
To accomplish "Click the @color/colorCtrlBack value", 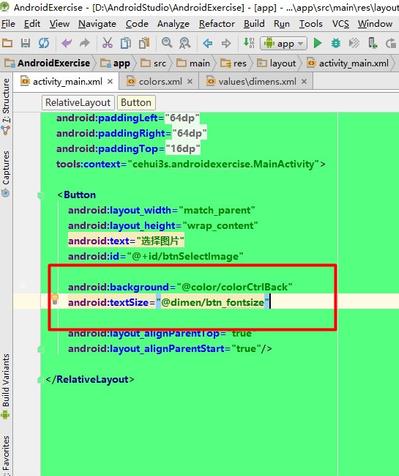I will [234, 287].
